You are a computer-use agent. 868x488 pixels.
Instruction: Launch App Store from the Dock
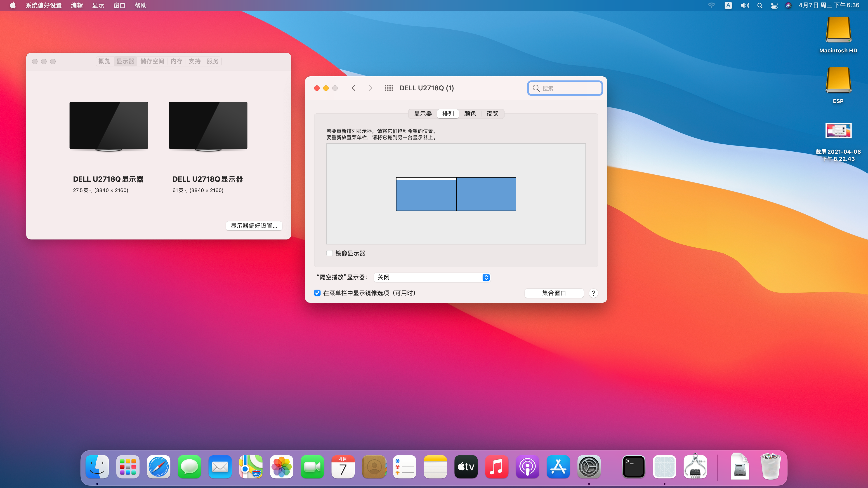pyautogui.click(x=558, y=467)
